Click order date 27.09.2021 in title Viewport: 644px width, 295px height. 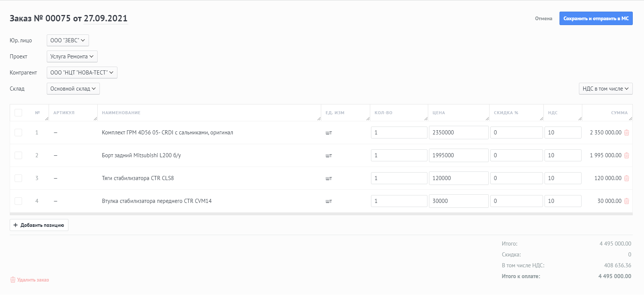[105, 18]
